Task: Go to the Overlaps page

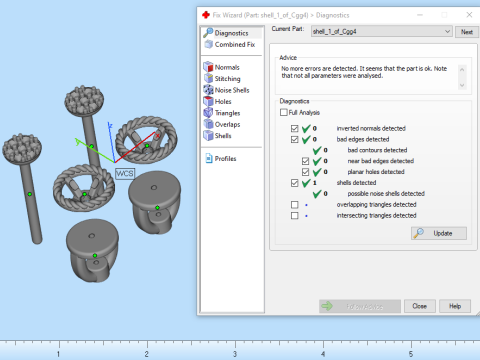Action: [227, 124]
